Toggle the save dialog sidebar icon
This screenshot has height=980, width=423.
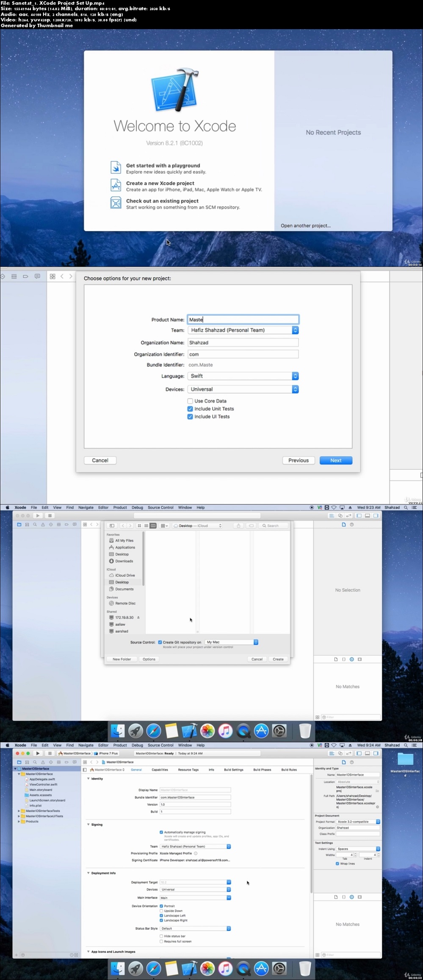coord(112,526)
